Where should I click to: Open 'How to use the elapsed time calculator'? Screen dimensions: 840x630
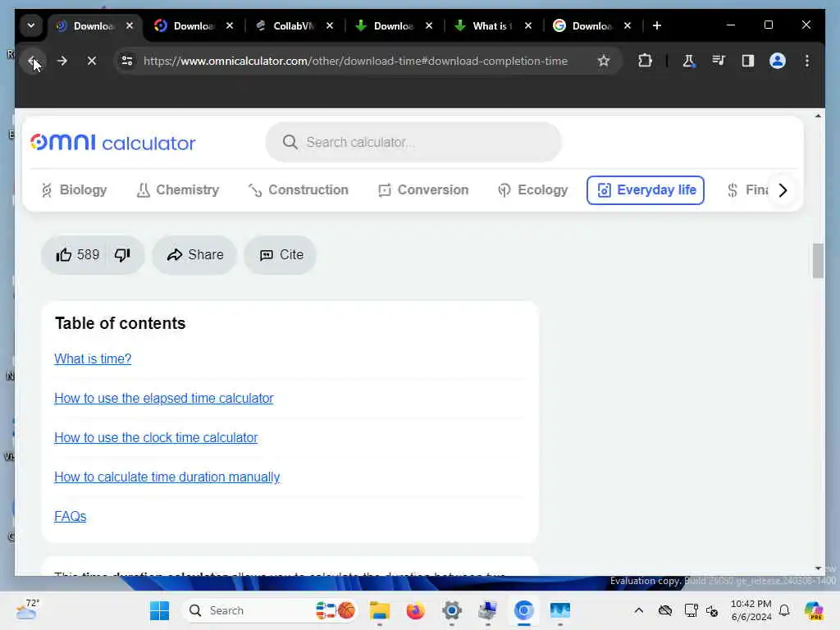(x=164, y=398)
